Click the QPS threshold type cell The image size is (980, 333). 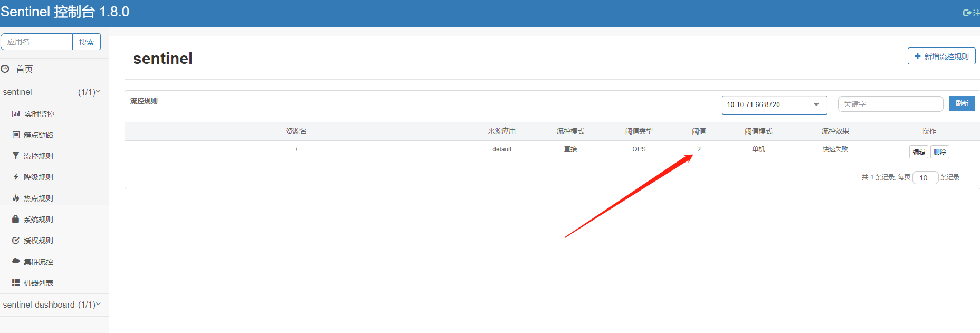pos(639,149)
